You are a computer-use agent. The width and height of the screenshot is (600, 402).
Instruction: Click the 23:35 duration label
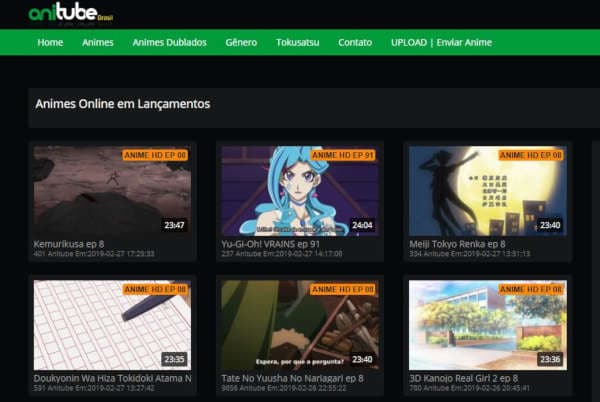(x=174, y=360)
